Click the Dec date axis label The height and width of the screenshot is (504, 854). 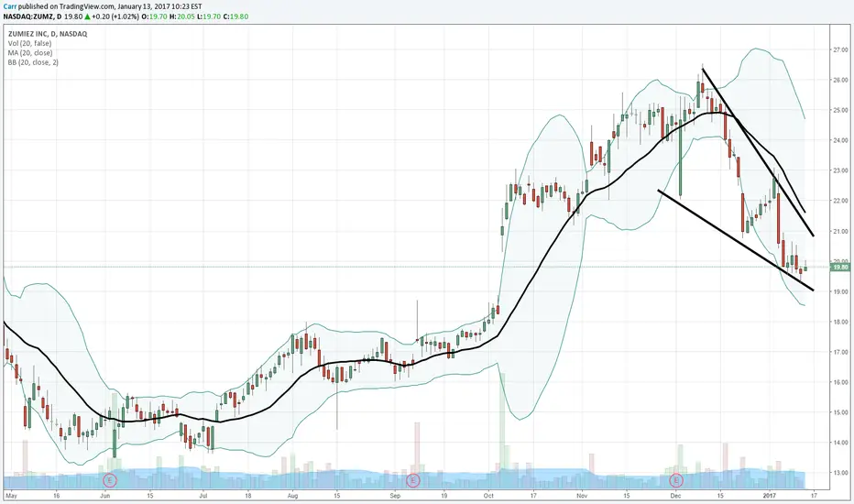[675, 496]
